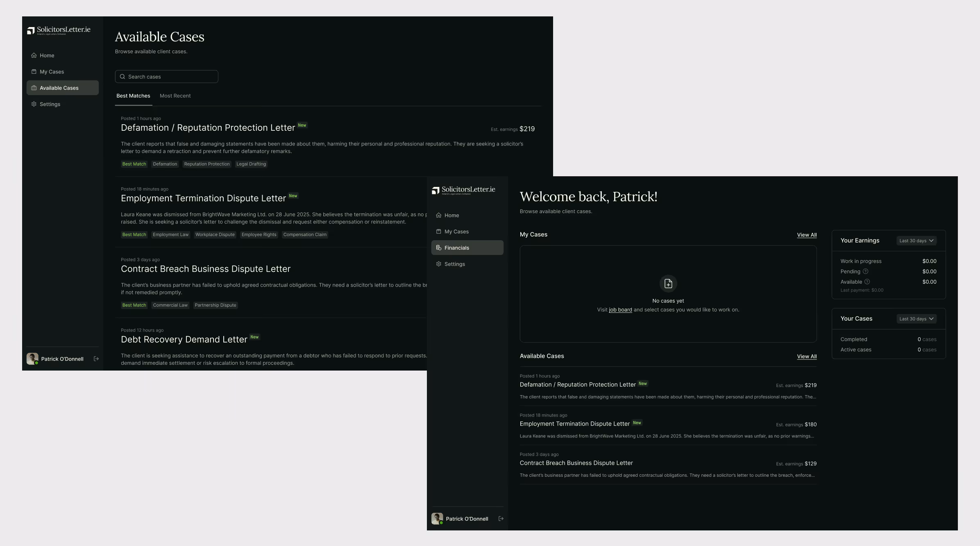Click Patrick O'Donnell's avatar in the dashboard sidebar

[437, 519]
